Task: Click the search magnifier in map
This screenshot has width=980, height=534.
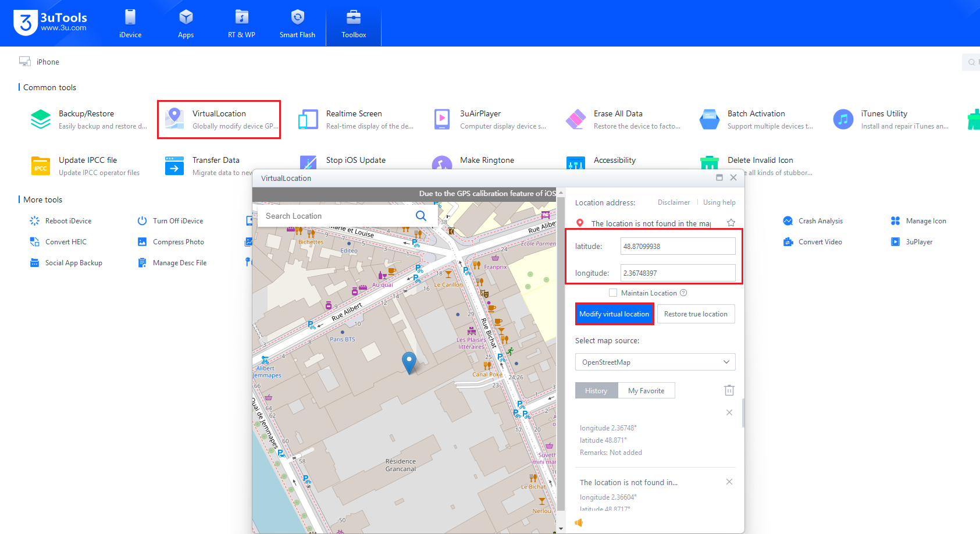Action: pyautogui.click(x=421, y=216)
